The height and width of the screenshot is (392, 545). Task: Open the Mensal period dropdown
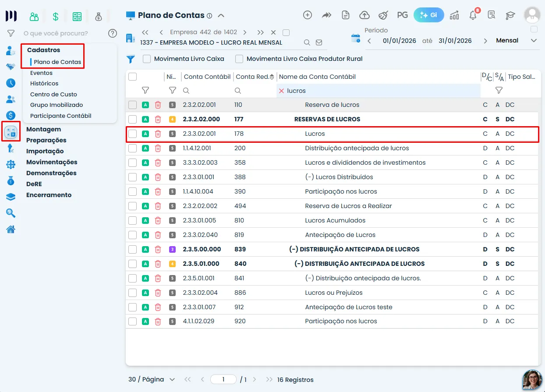click(x=516, y=40)
